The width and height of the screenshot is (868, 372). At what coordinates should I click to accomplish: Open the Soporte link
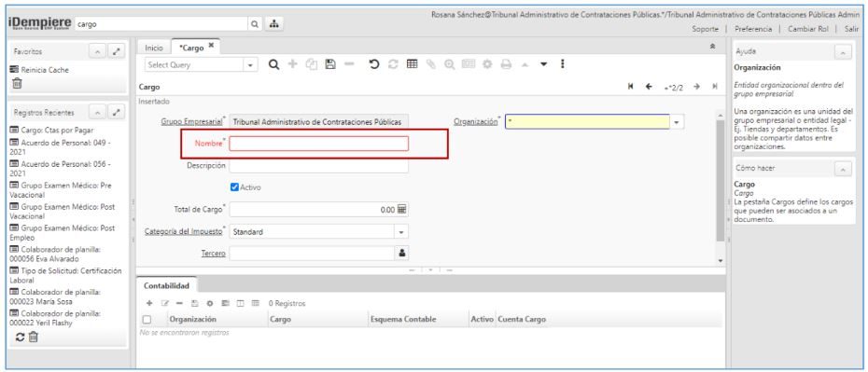(706, 29)
